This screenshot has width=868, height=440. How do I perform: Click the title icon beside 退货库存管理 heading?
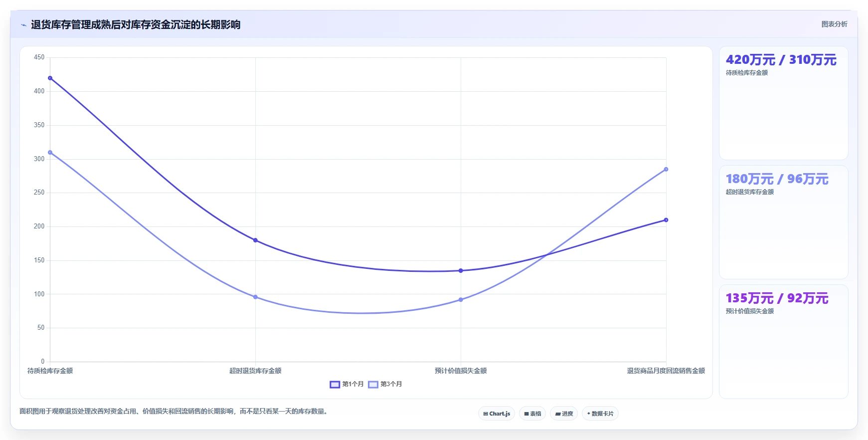point(23,25)
